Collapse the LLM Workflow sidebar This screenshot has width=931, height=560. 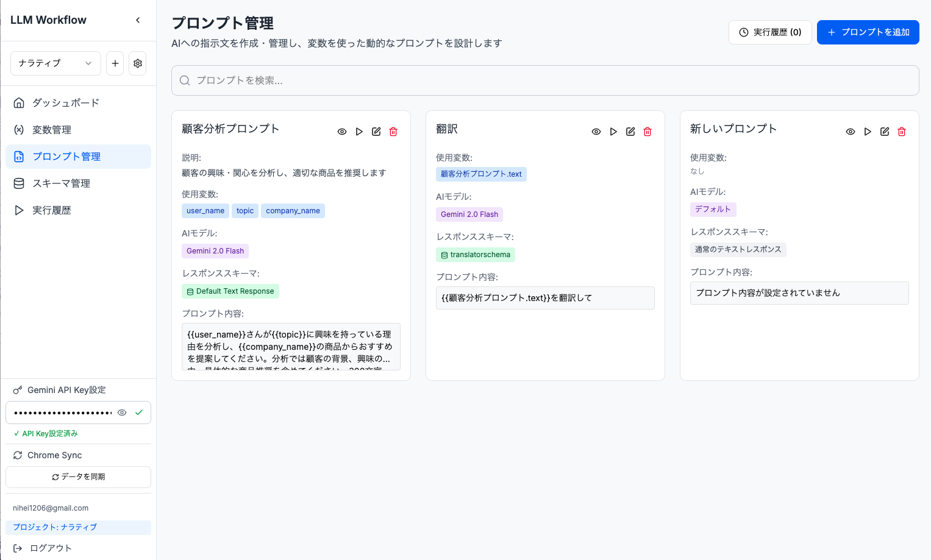(x=138, y=20)
